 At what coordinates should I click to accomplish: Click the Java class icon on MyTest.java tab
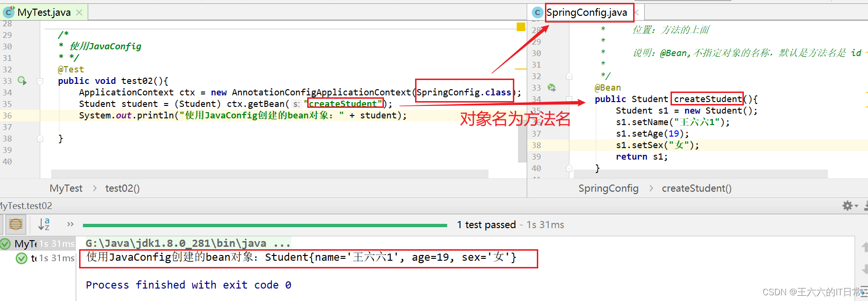coord(9,12)
